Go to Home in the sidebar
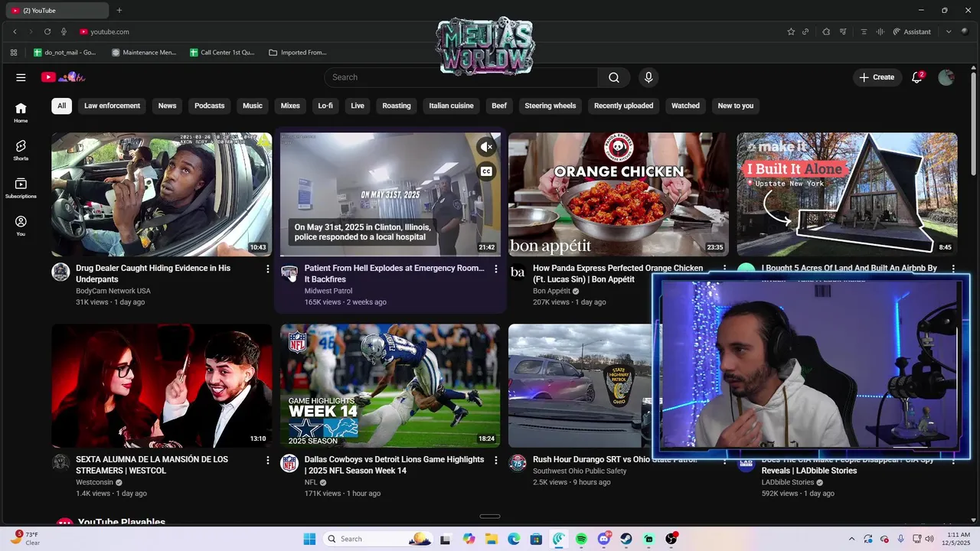The image size is (980, 551). pos(21,112)
